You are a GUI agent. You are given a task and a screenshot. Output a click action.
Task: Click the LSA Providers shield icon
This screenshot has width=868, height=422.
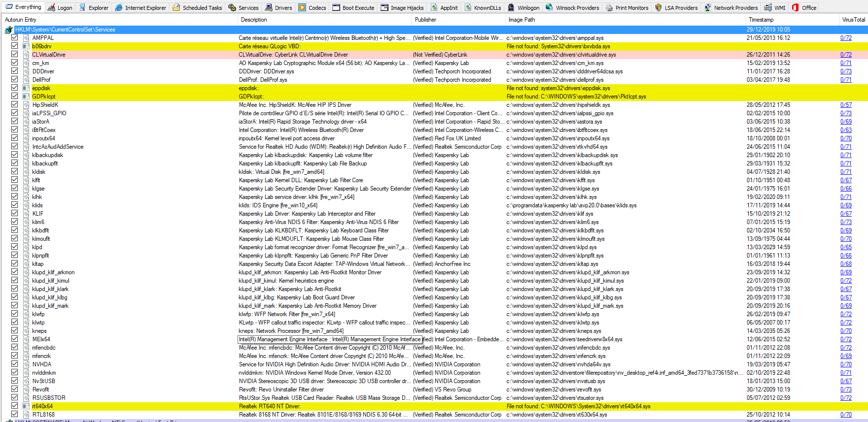coord(658,7)
